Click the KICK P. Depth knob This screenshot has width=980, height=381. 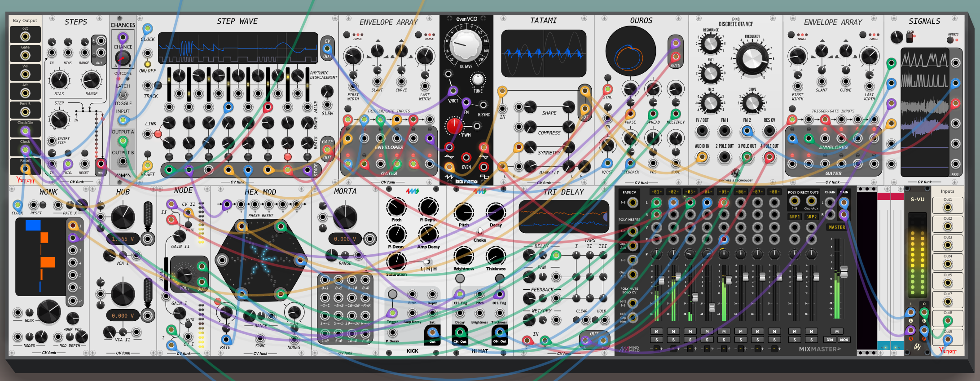coord(428,207)
